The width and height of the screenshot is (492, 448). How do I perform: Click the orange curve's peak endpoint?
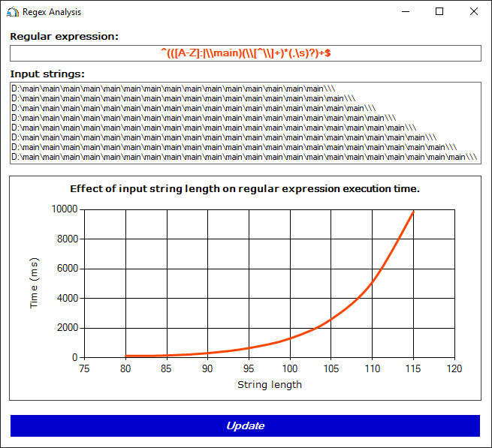click(412, 212)
